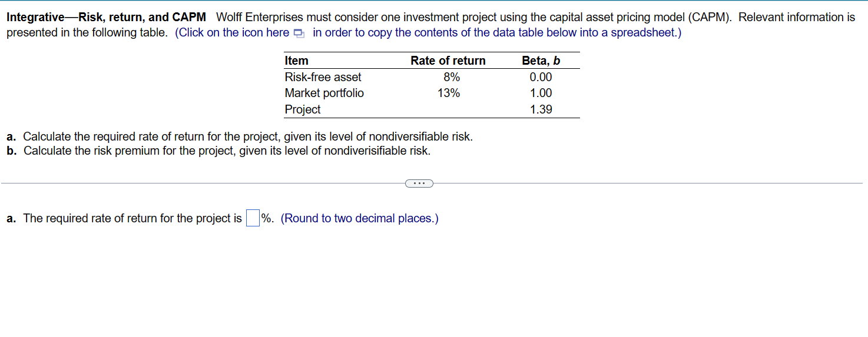Click the market portfolio beta value 1.00
This screenshot has height=337, width=868.
[x=541, y=93]
